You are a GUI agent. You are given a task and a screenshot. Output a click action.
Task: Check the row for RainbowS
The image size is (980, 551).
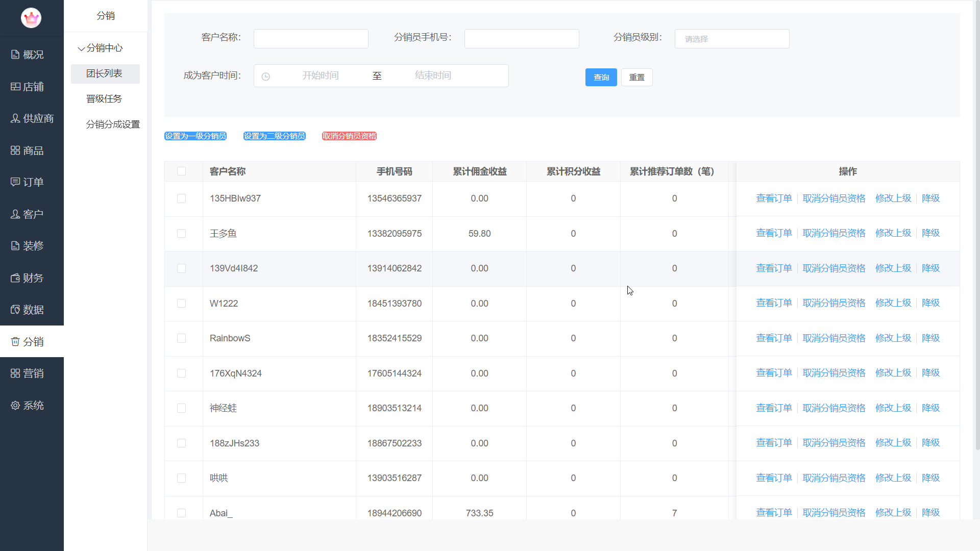coord(181,338)
